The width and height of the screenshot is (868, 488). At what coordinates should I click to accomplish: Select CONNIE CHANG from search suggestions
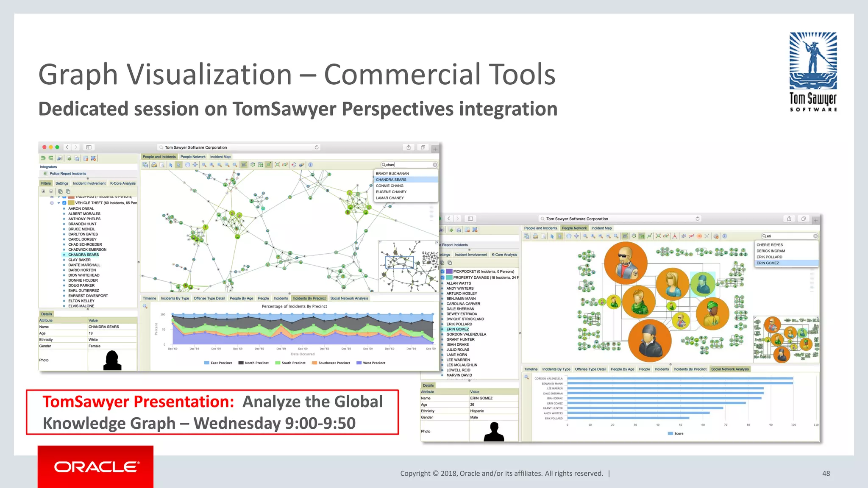(x=389, y=186)
